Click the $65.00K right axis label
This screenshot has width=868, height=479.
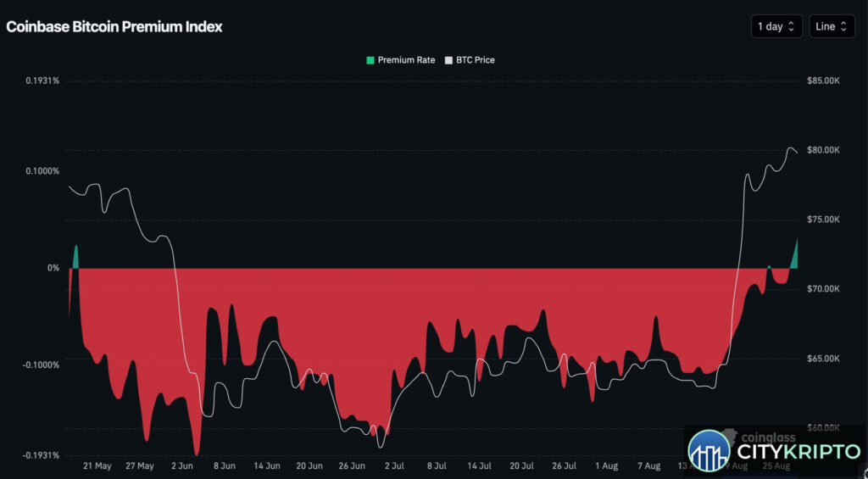822,359
